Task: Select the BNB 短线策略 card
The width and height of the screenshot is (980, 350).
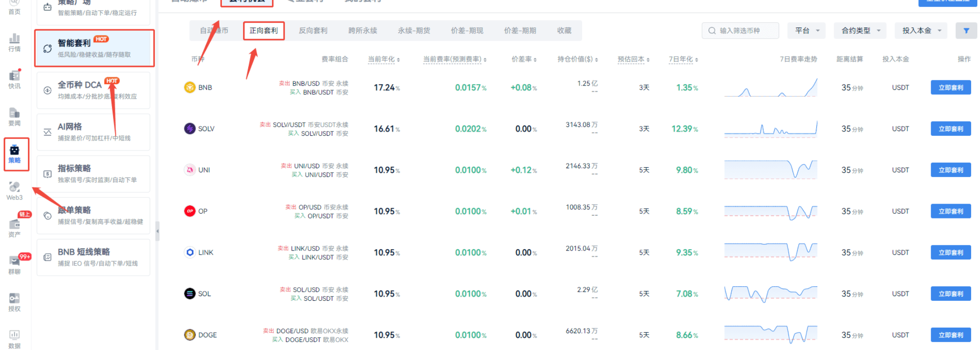Action: (93, 258)
